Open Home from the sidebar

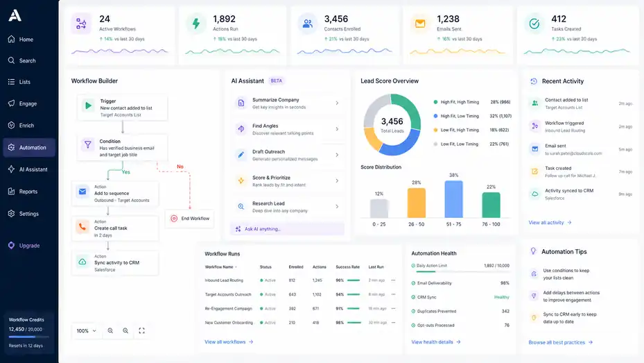tap(28, 40)
